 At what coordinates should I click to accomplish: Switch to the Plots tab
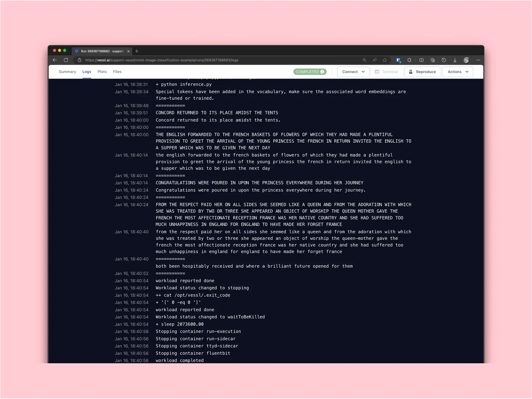pos(102,72)
